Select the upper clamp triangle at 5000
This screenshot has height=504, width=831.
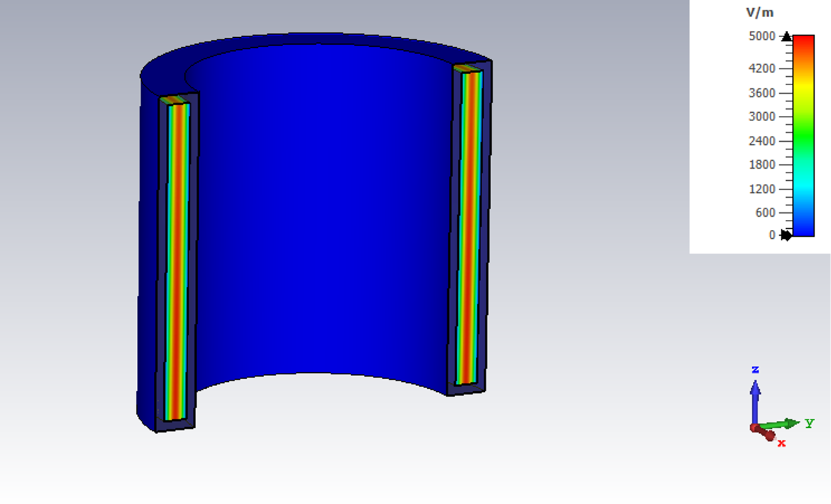pyautogui.click(x=786, y=37)
